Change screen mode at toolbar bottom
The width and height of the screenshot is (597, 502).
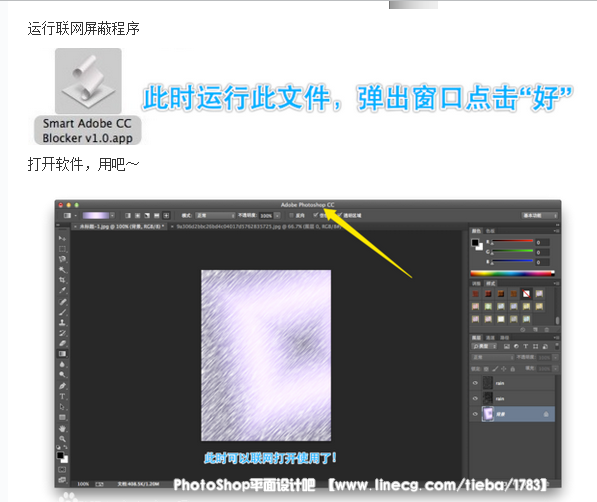pyautogui.click(x=62, y=480)
